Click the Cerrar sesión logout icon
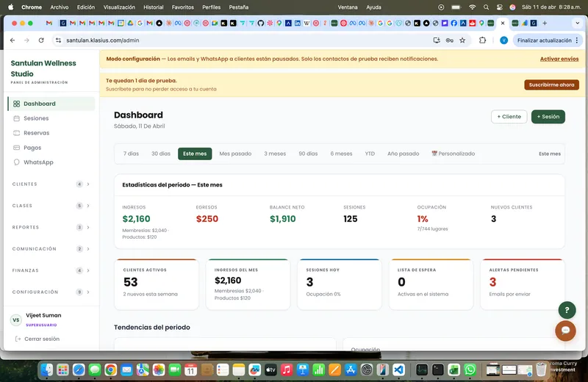This screenshot has width=588, height=382. pos(18,339)
